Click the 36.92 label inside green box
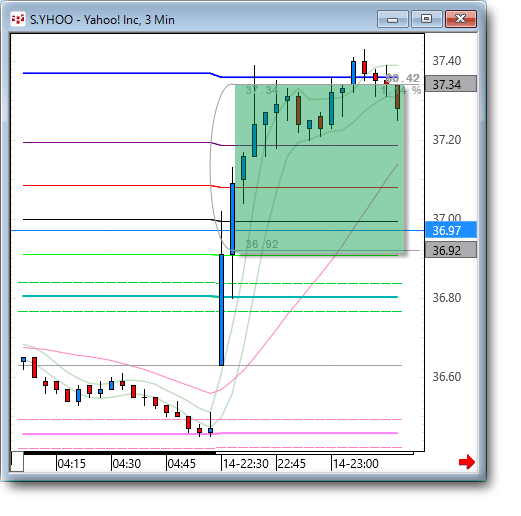Screen dimensions: 521x516 [262, 244]
